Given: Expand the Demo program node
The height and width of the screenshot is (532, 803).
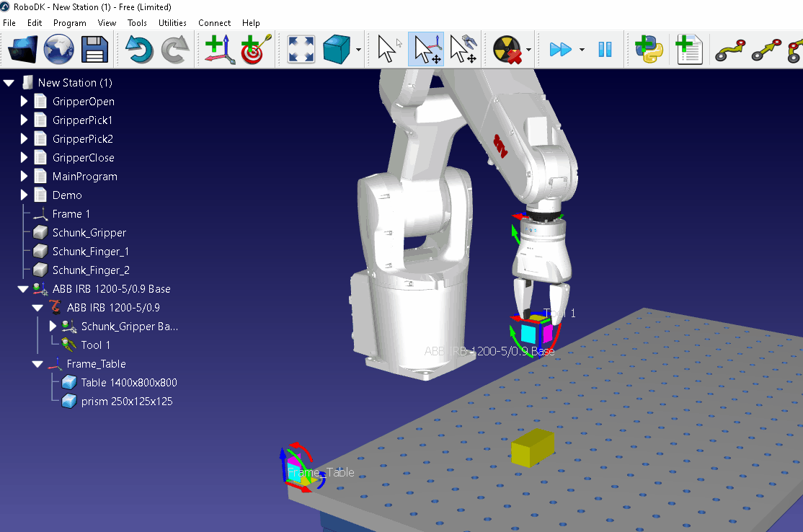Looking at the screenshot, I should [x=24, y=195].
